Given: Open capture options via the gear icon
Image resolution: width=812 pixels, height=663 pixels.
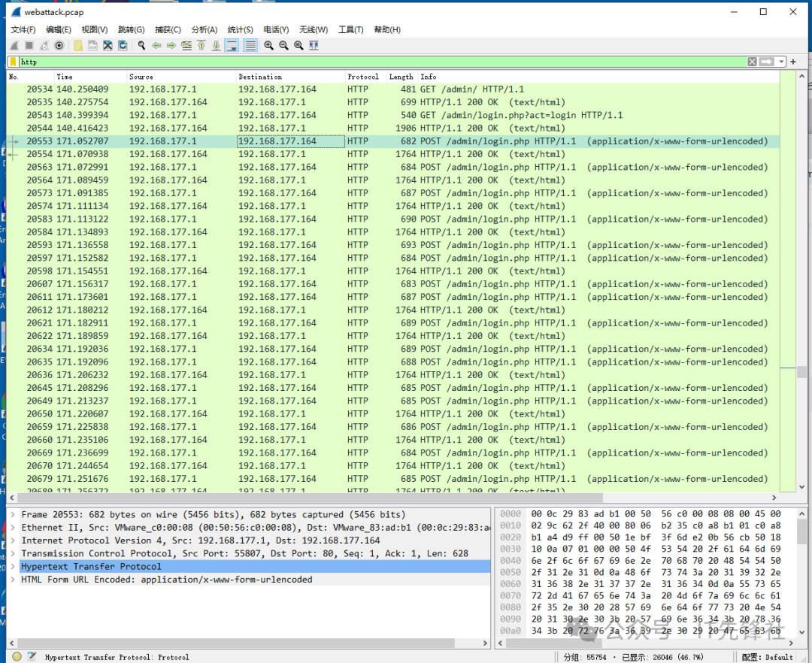Looking at the screenshot, I should [x=59, y=46].
